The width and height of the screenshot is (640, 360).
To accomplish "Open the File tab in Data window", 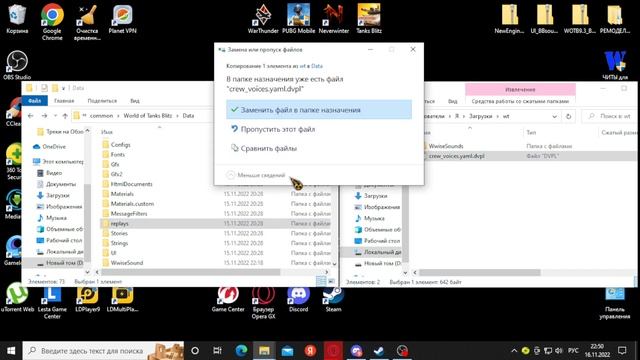I will tap(35, 100).
